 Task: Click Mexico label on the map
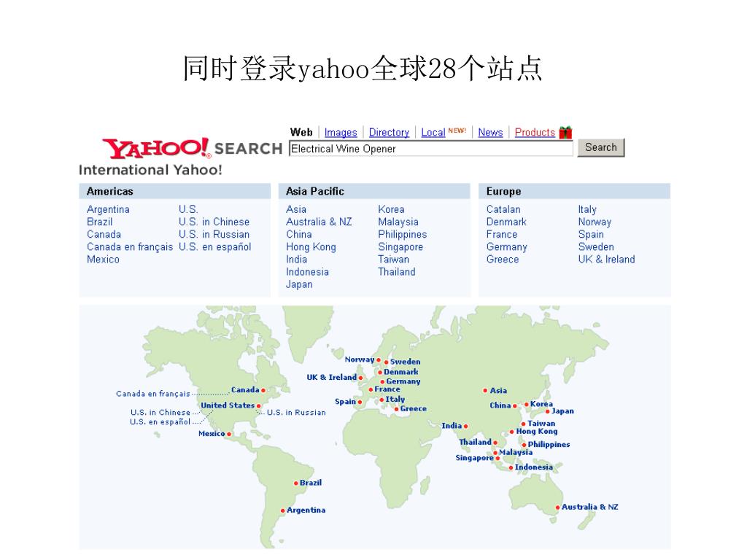point(212,433)
